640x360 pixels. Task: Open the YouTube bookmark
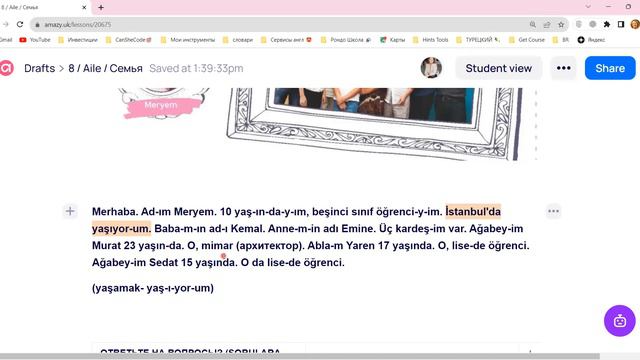click(35, 40)
